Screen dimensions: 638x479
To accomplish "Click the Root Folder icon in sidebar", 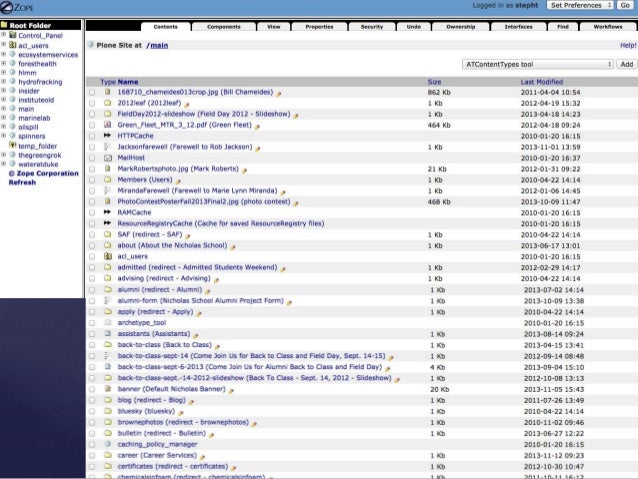I will (4, 25).
